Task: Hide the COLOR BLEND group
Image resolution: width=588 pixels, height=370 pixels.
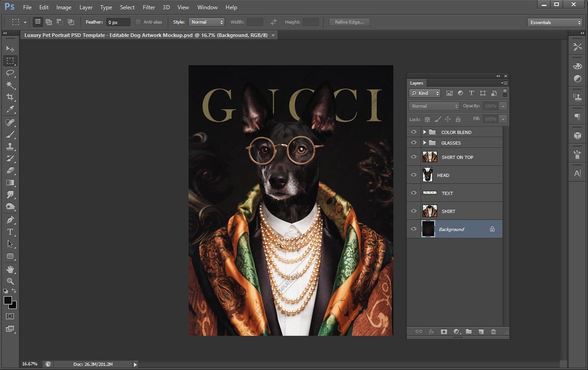Action: [x=414, y=132]
